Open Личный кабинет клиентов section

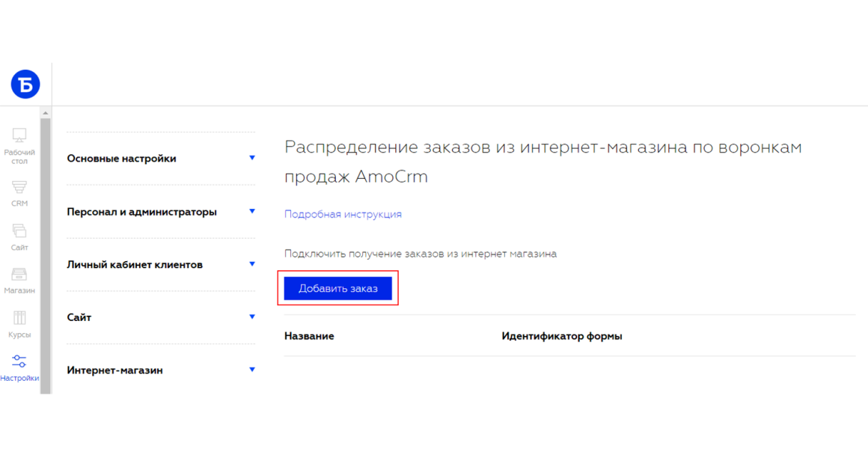pos(135,265)
